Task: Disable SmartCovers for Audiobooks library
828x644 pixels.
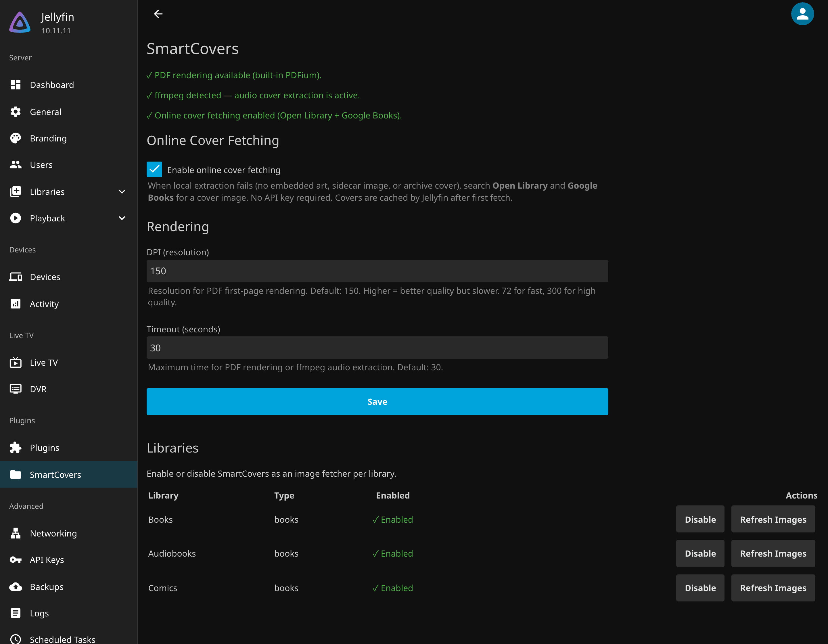Action: click(700, 553)
